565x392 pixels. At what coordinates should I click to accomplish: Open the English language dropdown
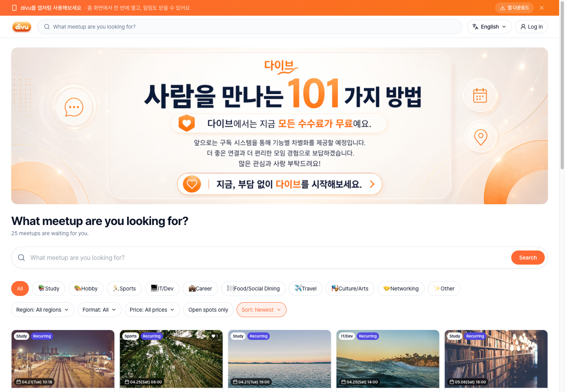pos(489,27)
